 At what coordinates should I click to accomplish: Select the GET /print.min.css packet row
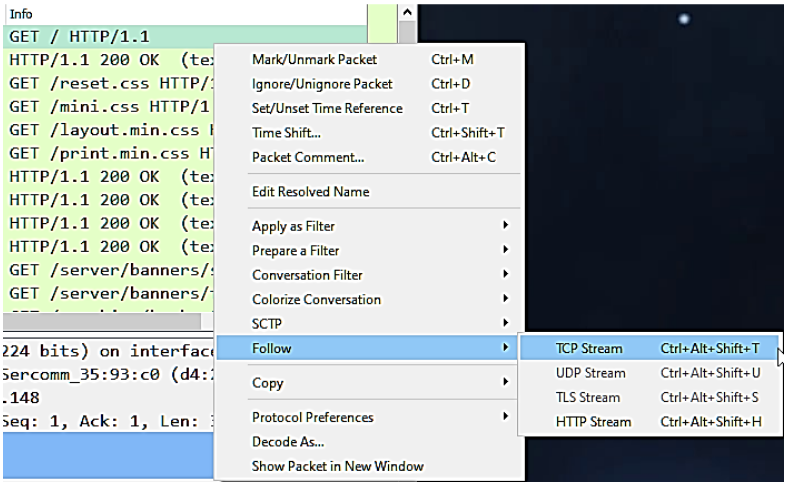109,153
